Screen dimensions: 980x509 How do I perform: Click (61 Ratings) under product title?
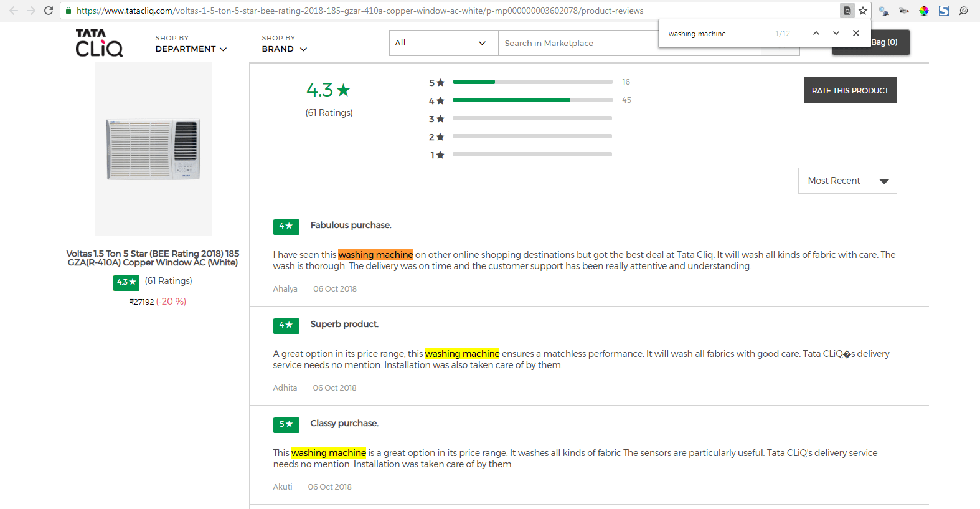coord(169,281)
